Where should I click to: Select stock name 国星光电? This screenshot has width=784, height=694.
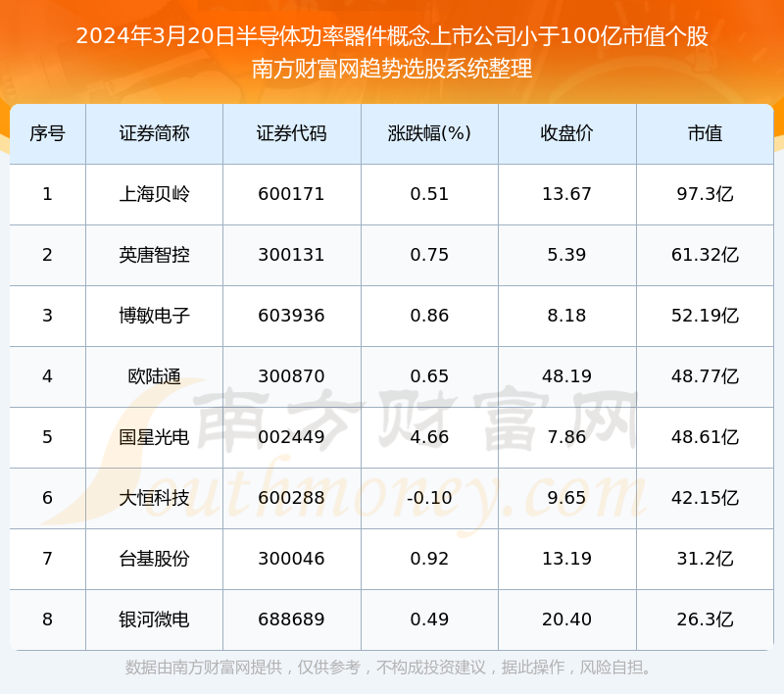tap(154, 437)
